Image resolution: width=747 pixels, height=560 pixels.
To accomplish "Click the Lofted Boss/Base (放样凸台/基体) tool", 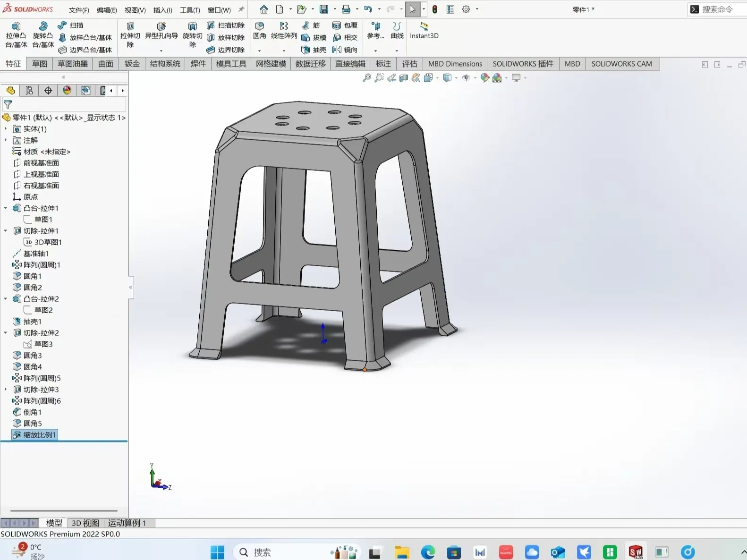I will point(85,37).
